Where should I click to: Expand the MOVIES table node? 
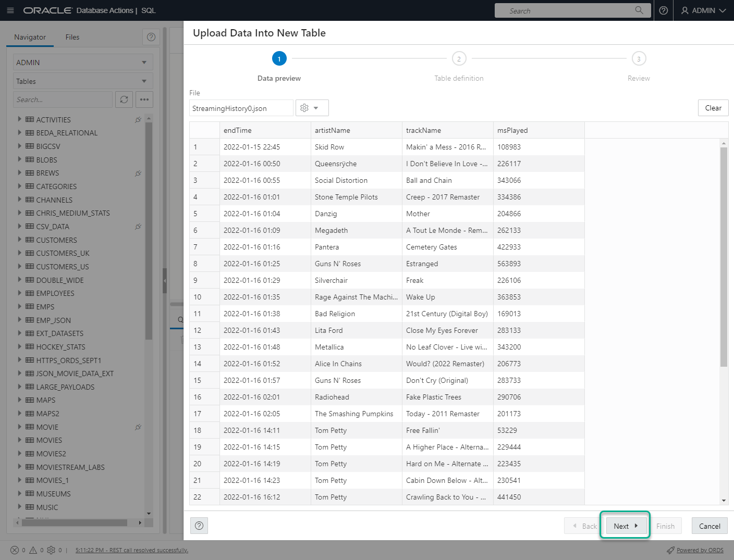(19, 440)
